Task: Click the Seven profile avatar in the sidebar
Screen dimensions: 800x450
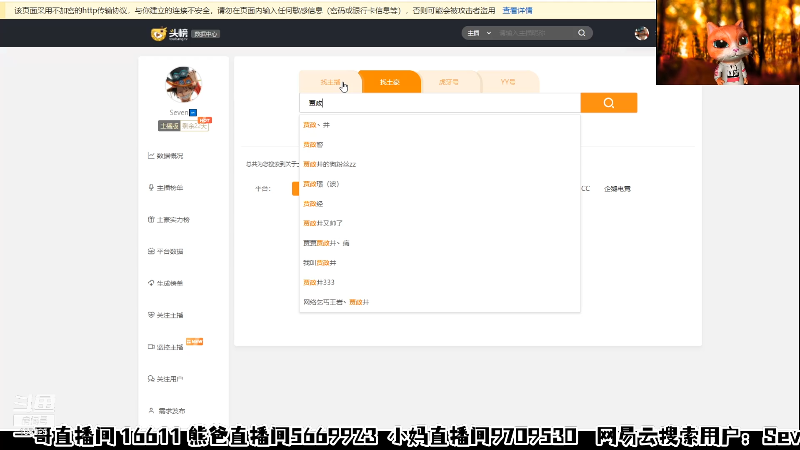Action: click(x=184, y=84)
